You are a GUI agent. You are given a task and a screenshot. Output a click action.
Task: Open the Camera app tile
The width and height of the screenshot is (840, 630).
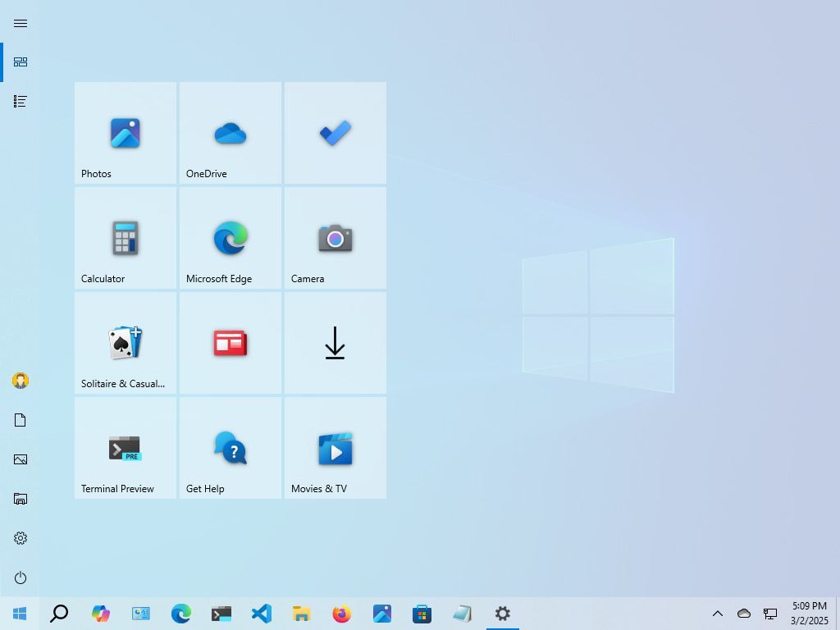335,238
